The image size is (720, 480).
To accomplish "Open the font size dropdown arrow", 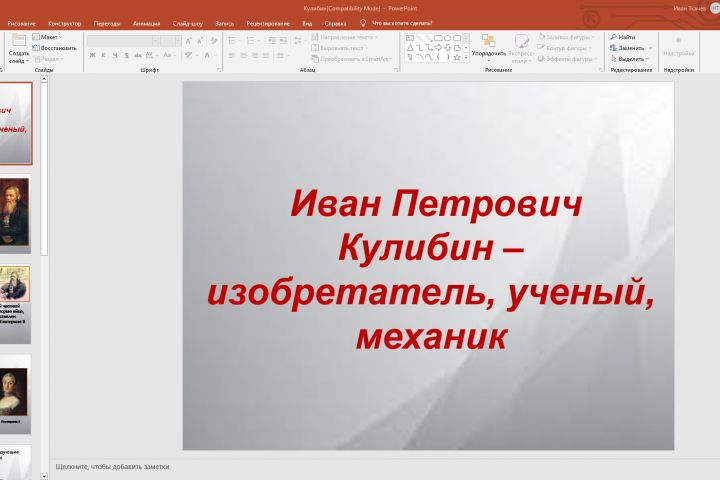I will pyautogui.click(x=178, y=41).
